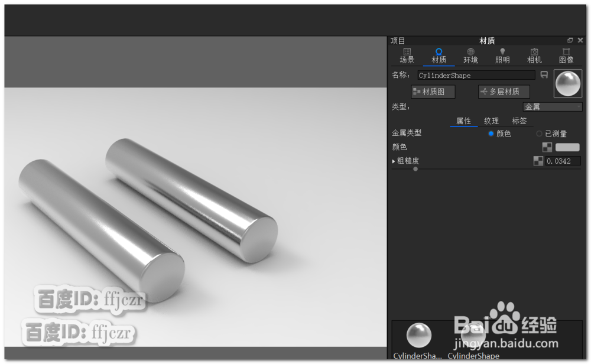591x364 pixels.
Task: Click the material preview sphere thumbnail
Action: [x=567, y=84]
